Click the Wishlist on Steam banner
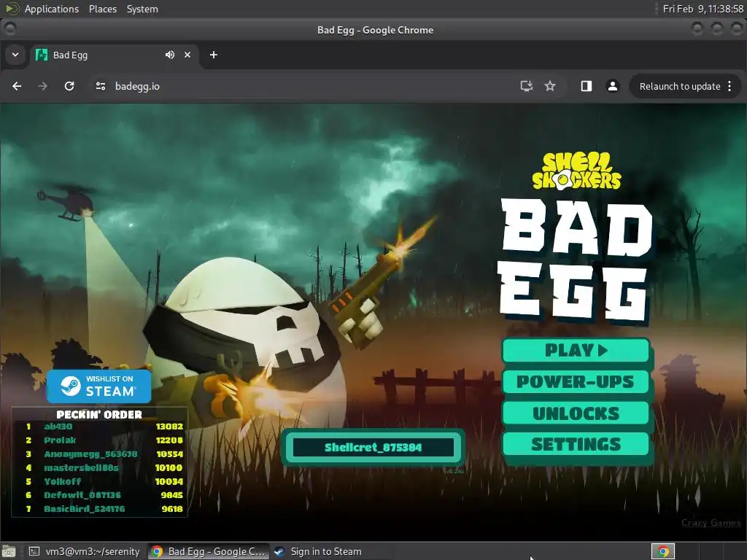747x560 pixels. [x=99, y=386]
